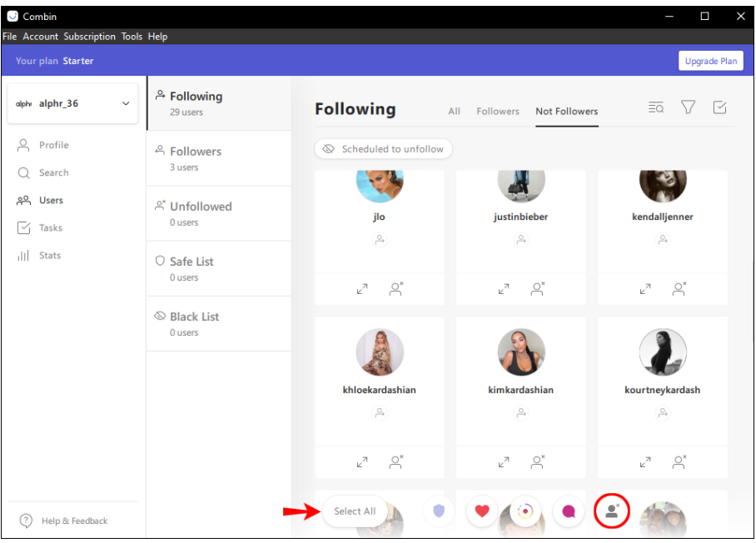756x543 pixels.
Task: Expand khloekardashian's profile card
Action: tap(362, 462)
